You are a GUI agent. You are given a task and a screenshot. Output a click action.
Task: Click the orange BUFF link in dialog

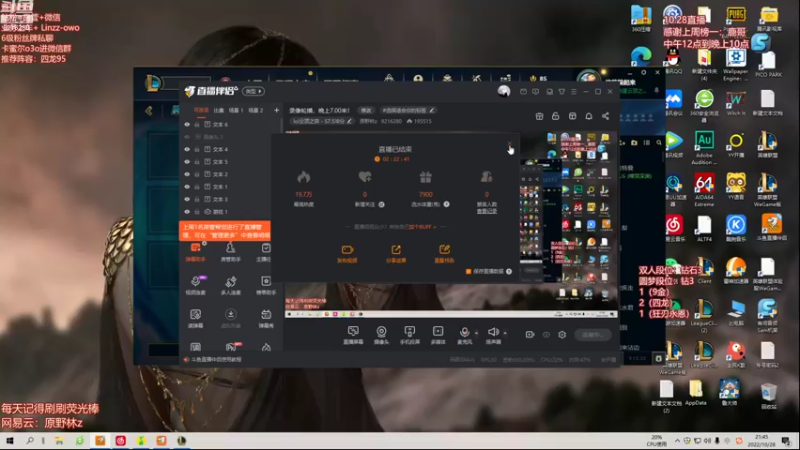click(422, 227)
